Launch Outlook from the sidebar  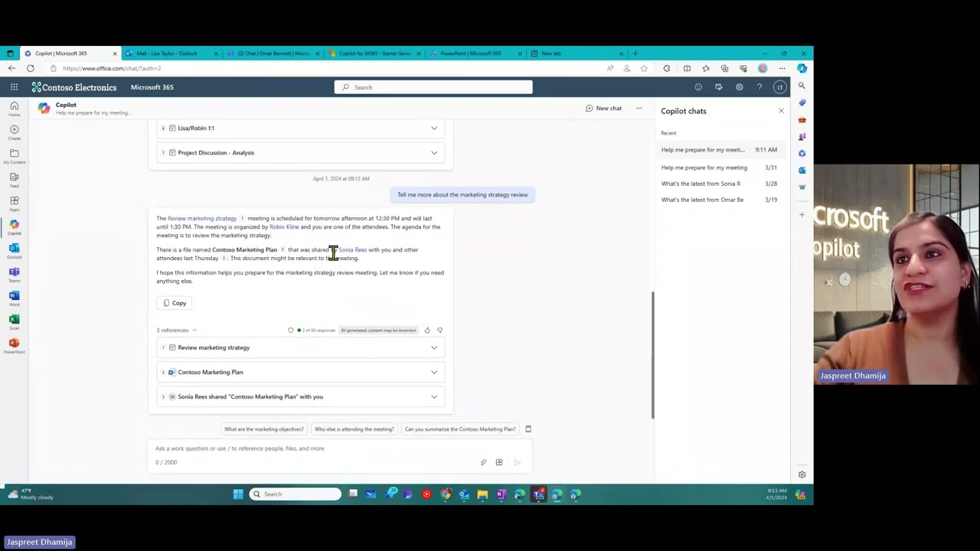(x=14, y=251)
